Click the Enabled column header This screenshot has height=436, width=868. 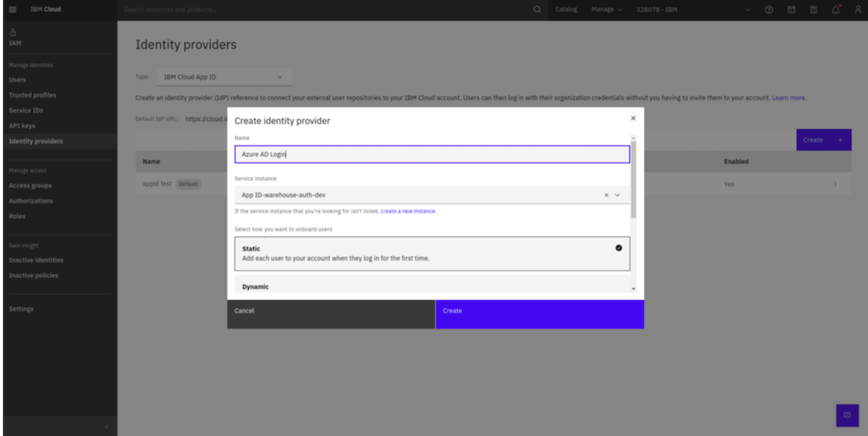click(737, 162)
